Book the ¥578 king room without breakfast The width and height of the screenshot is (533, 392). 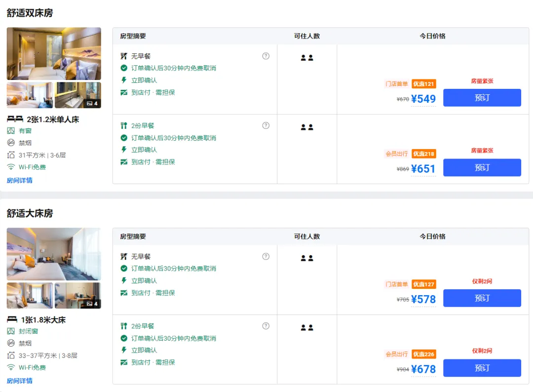coord(482,298)
